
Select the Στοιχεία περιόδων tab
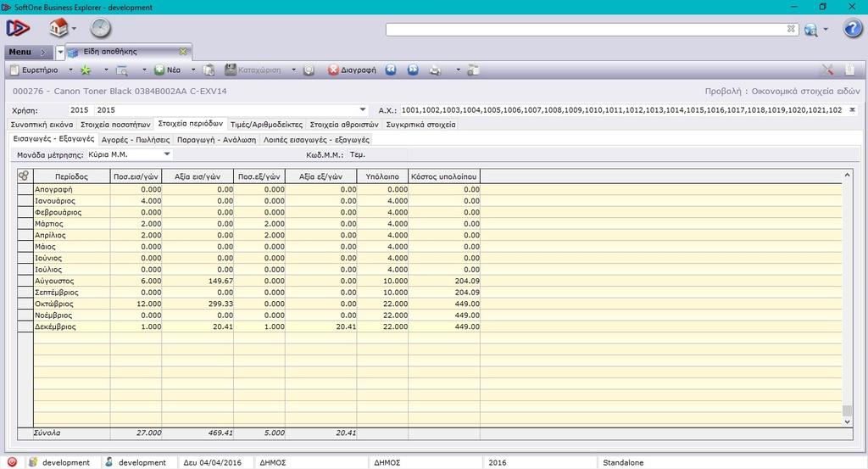191,124
